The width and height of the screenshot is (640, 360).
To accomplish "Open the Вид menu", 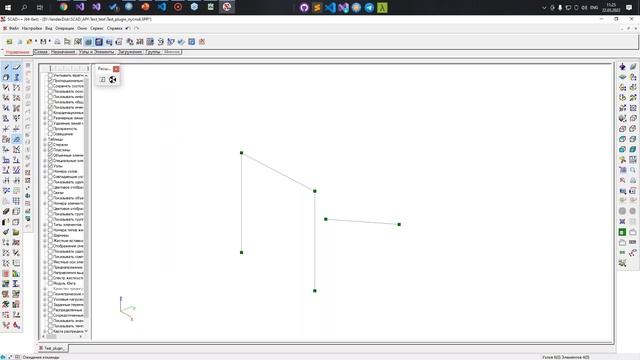I will 49,29.
